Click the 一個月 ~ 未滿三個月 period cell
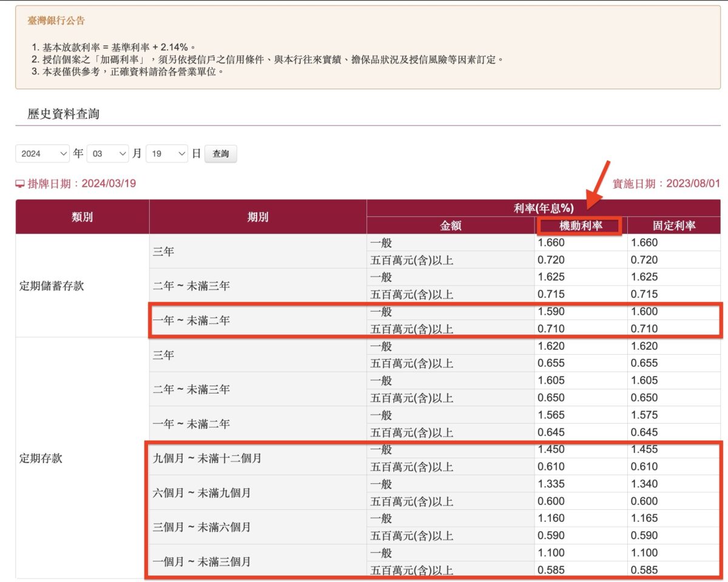 (258, 562)
